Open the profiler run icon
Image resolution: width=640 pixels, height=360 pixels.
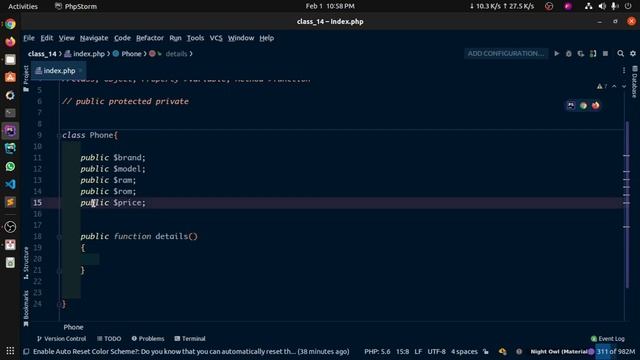click(593, 53)
